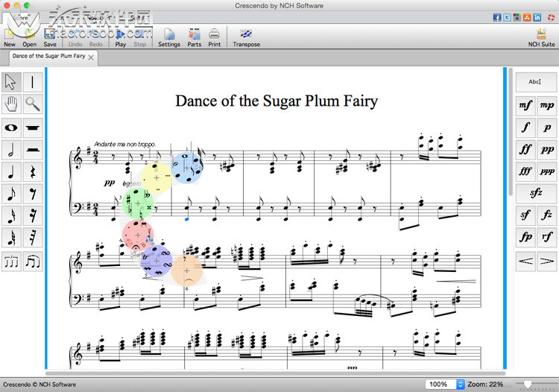Select the thirty-second rest tool

(x=33, y=238)
